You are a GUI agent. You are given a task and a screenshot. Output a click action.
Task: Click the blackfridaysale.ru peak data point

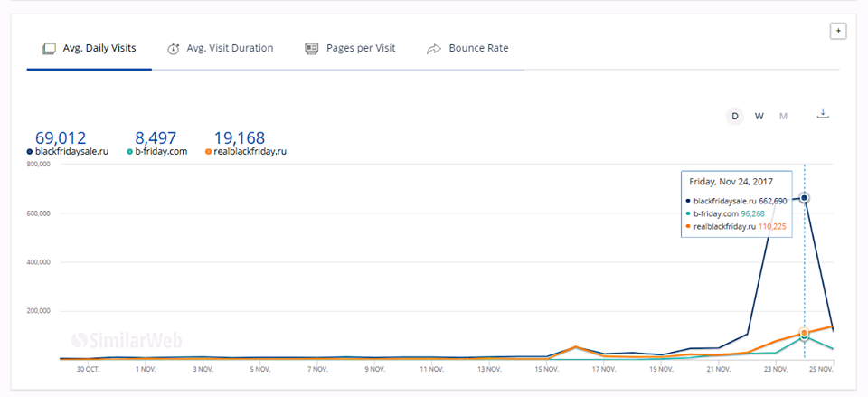point(804,198)
